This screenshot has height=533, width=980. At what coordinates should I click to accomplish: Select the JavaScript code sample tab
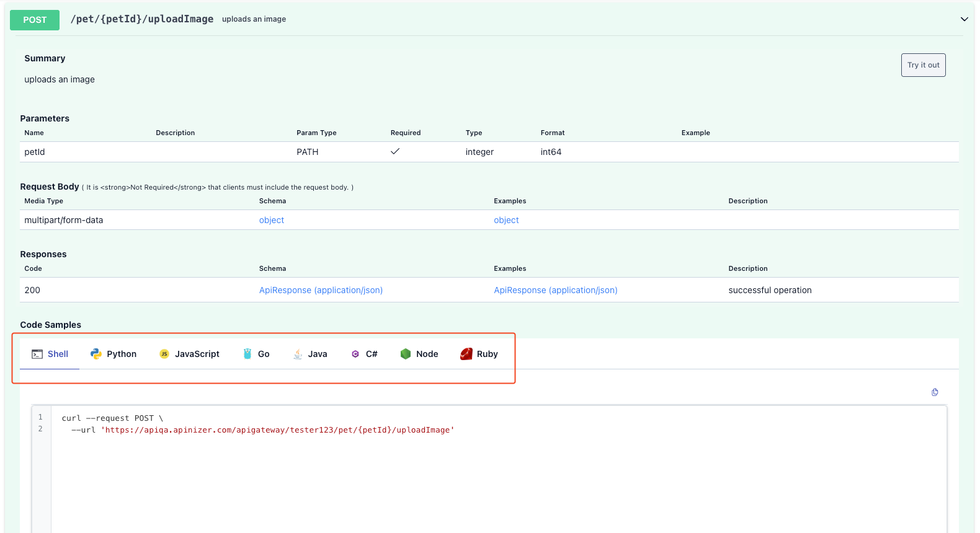tap(197, 354)
